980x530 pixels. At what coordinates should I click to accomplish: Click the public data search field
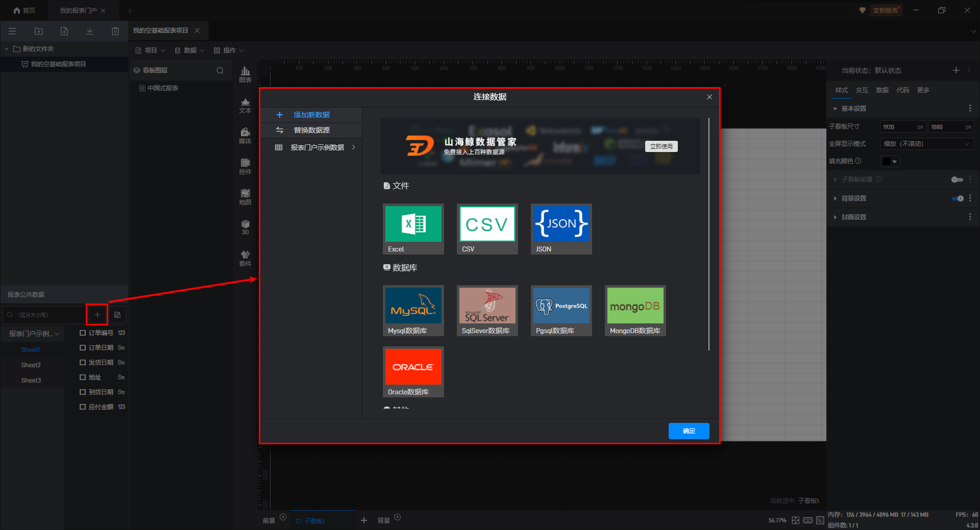pyautogui.click(x=45, y=315)
